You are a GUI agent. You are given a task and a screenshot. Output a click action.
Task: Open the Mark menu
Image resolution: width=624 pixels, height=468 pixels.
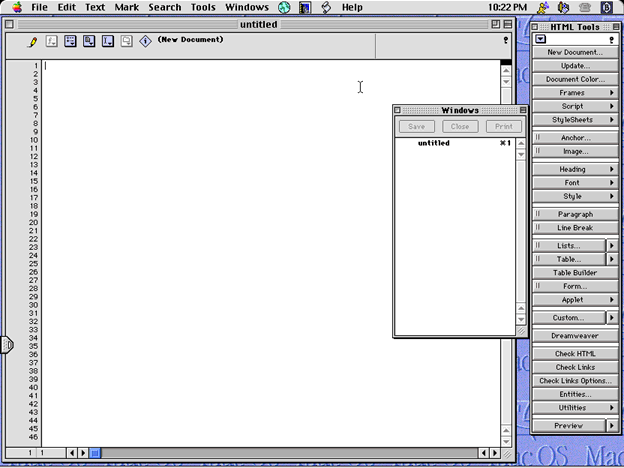(127, 7)
